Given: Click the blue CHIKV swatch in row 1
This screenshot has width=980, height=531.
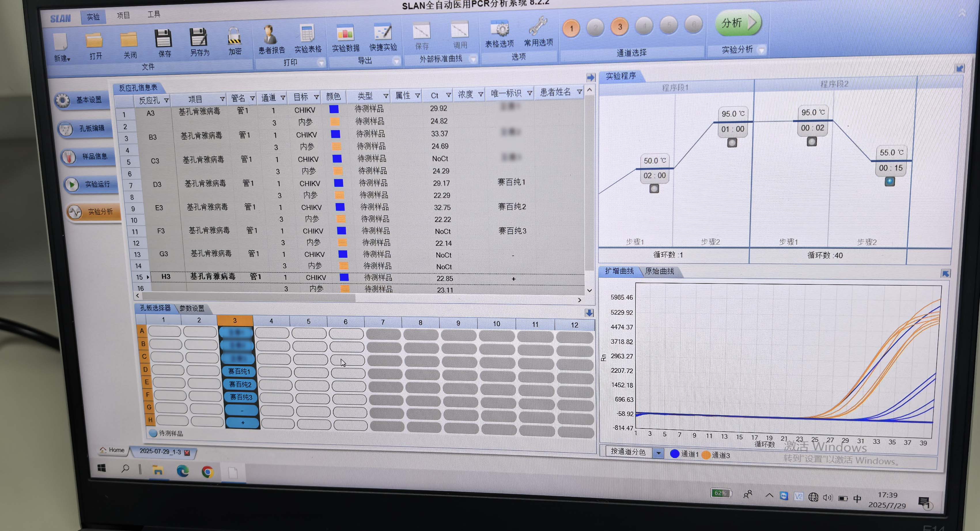Looking at the screenshot, I should (x=334, y=109).
